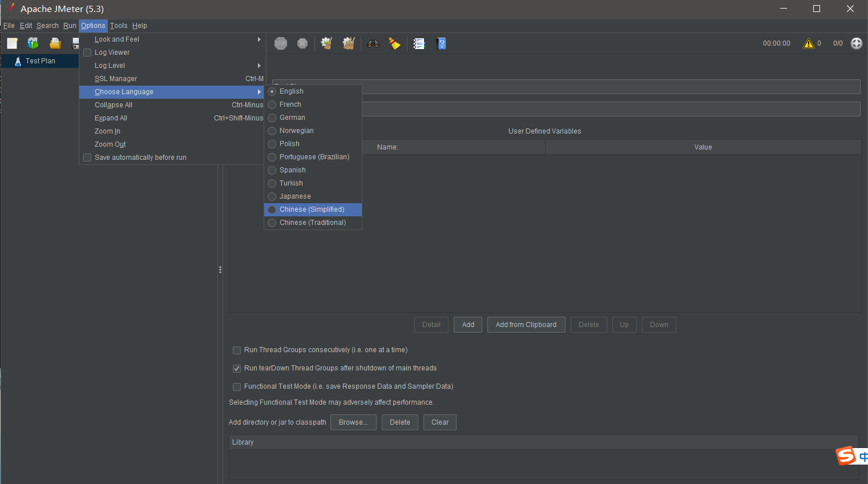Viewport: 868px width, 484px height.
Task: Select Spanish language option
Action: coord(313,170)
